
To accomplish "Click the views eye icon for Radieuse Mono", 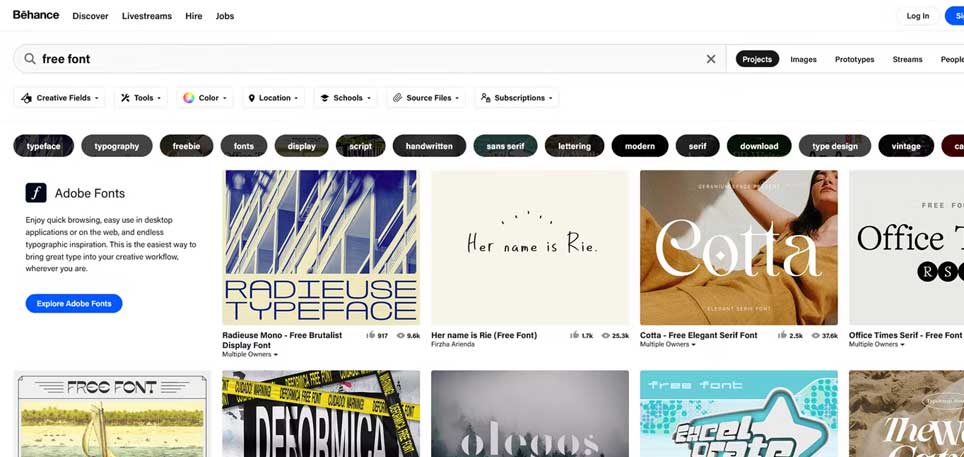I will click(400, 336).
